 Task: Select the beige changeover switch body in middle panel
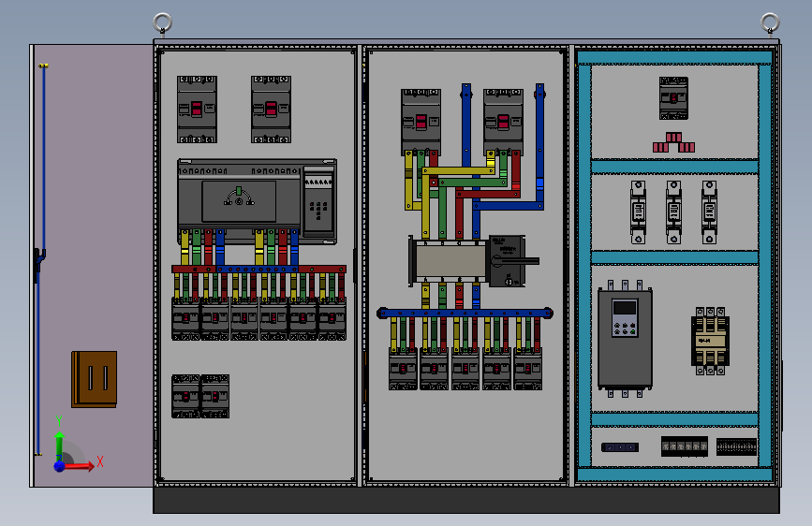(x=450, y=261)
